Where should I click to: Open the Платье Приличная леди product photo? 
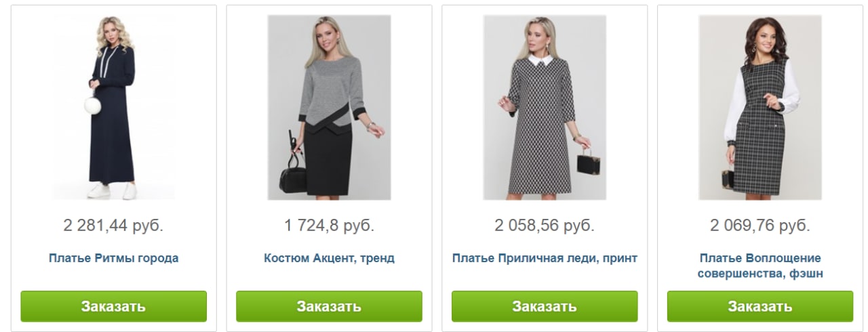pos(545,107)
